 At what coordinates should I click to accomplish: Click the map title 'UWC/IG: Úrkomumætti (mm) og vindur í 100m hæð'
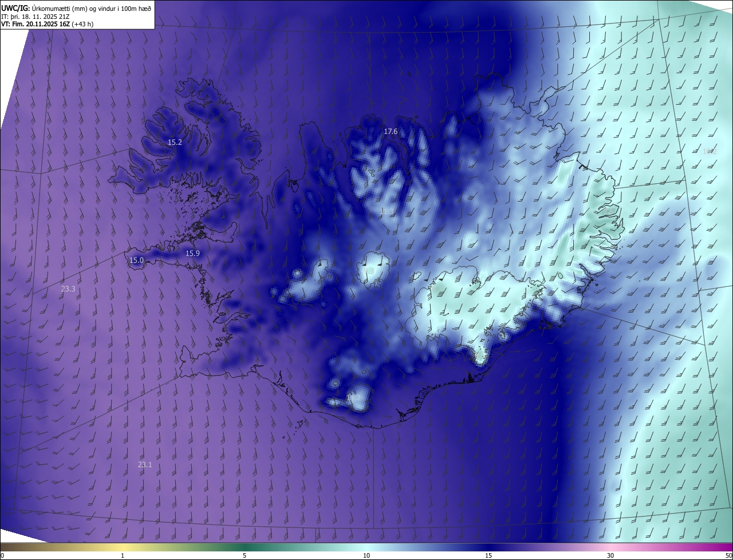76,8
